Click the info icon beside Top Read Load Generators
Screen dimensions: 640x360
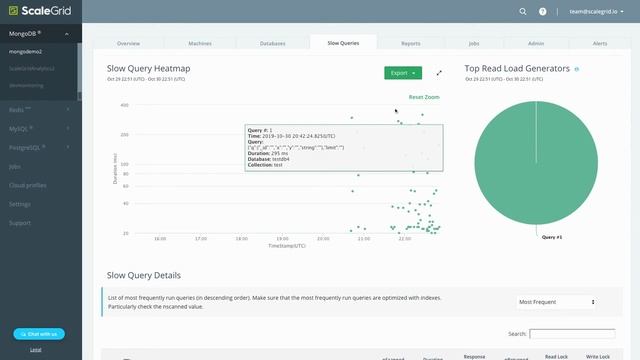[577, 69]
